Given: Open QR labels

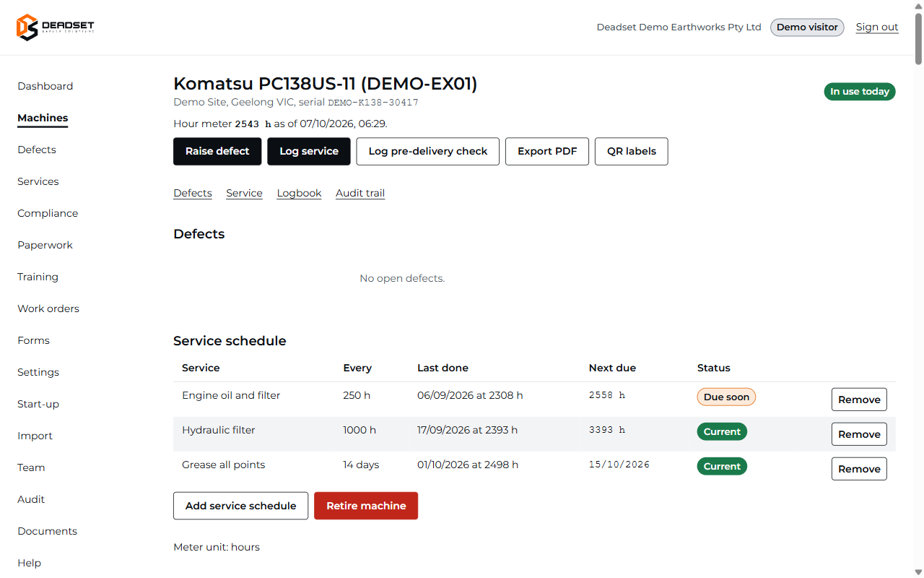Looking at the screenshot, I should click(632, 152).
